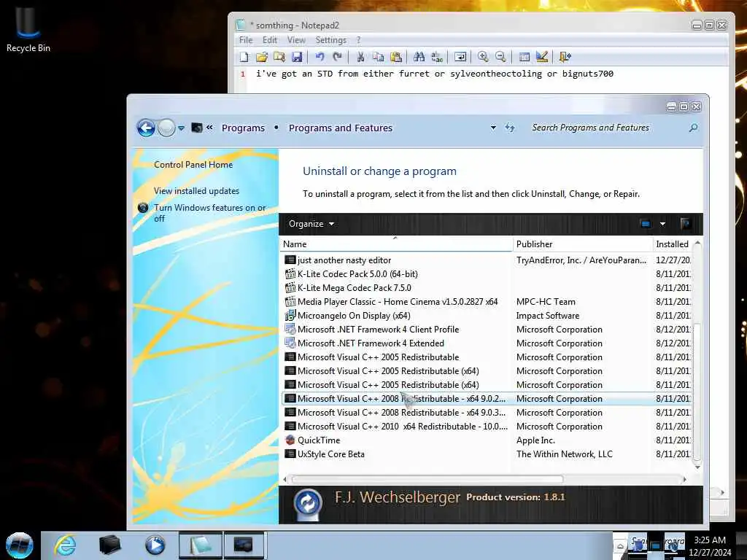This screenshot has width=747, height=560.
Task: Save the document with Notepad2 floppy icon
Action: pos(297,57)
